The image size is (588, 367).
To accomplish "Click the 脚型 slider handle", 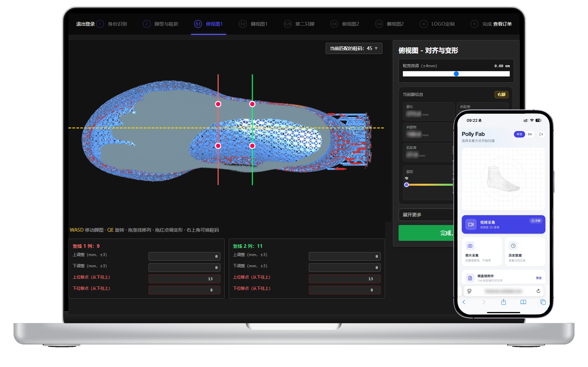I will tap(407, 185).
